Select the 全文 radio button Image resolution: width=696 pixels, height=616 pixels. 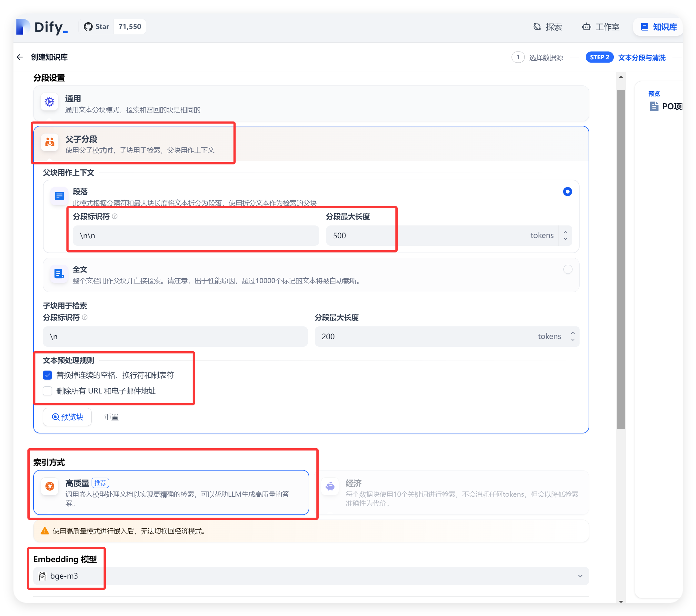tap(567, 269)
